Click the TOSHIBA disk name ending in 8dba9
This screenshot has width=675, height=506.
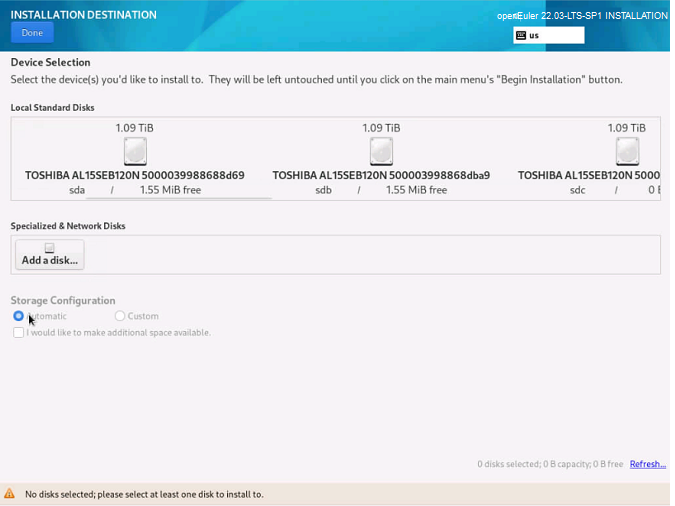pyautogui.click(x=381, y=175)
